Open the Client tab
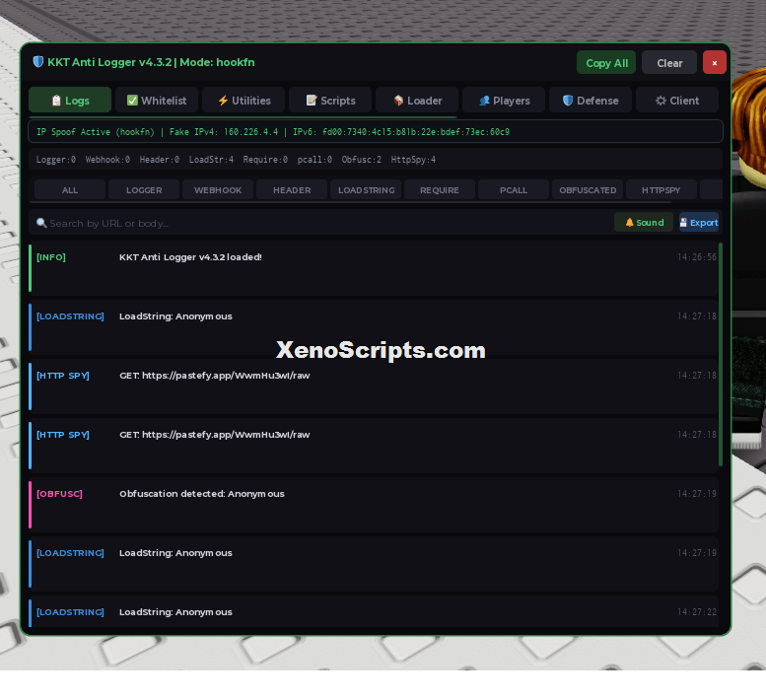The image size is (766, 700). tap(677, 101)
